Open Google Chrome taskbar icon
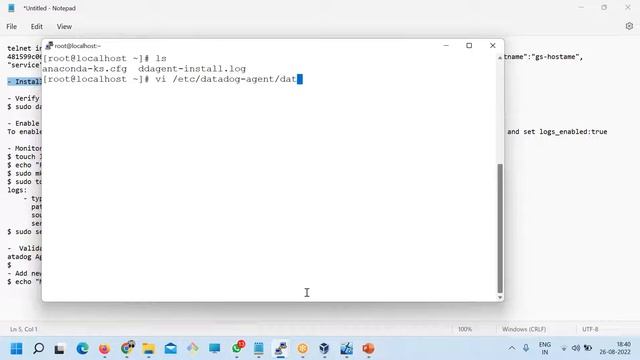This screenshot has width=640, height=360. [x=127, y=348]
